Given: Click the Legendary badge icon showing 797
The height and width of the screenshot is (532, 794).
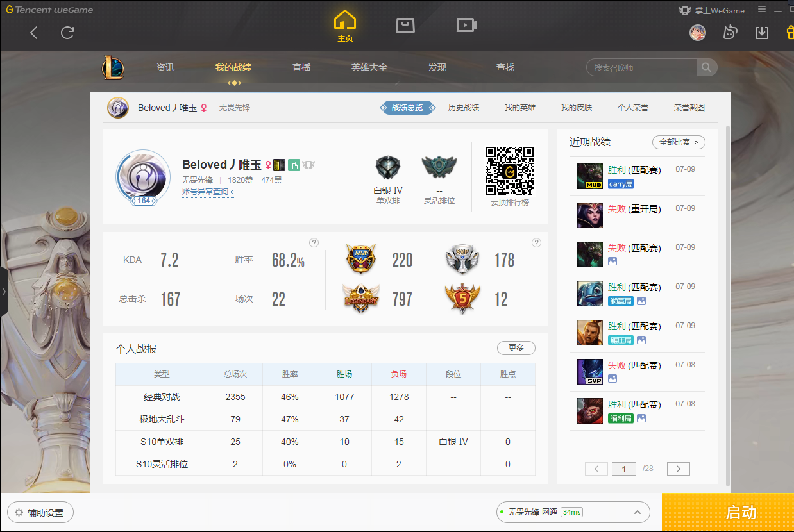Looking at the screenshot, I should pyautogui.click(x=360, y=299).
